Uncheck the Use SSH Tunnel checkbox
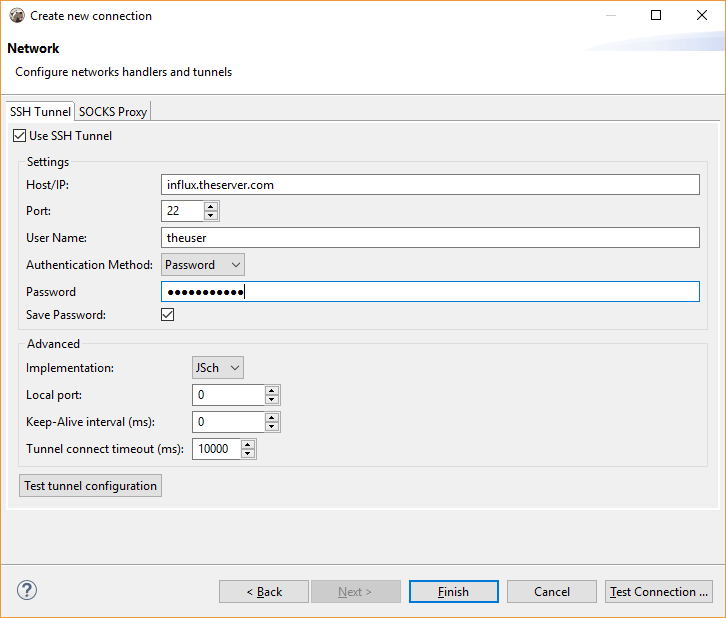726x618 pixels. (19, 136)
